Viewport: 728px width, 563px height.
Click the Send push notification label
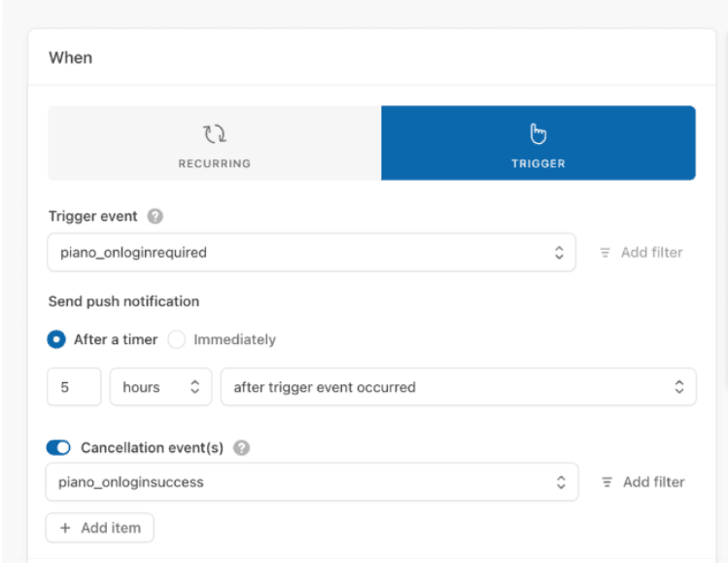[124, 301]
